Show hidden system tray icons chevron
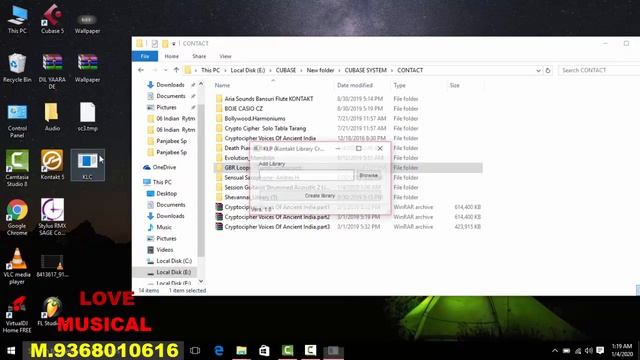Screen dimensions: 640x360 click(x=555, y=351)
